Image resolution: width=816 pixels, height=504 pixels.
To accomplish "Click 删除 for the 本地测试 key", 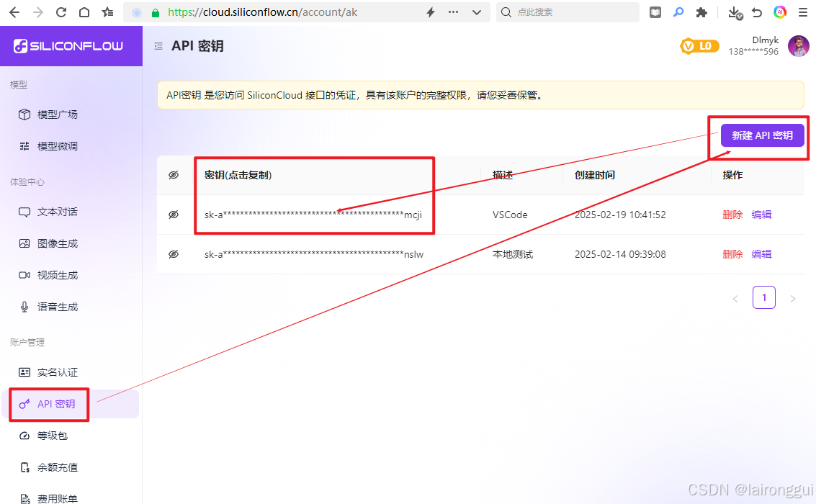I will pyautogui.click(x=732, y=254).
